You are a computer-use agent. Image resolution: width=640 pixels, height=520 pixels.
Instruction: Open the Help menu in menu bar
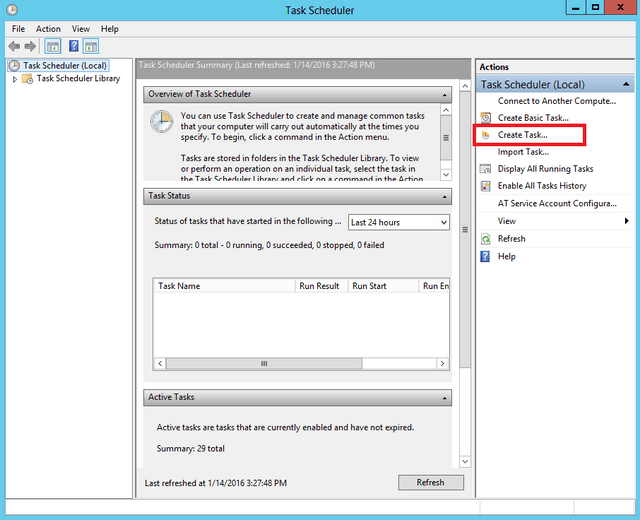pos(110,29)
